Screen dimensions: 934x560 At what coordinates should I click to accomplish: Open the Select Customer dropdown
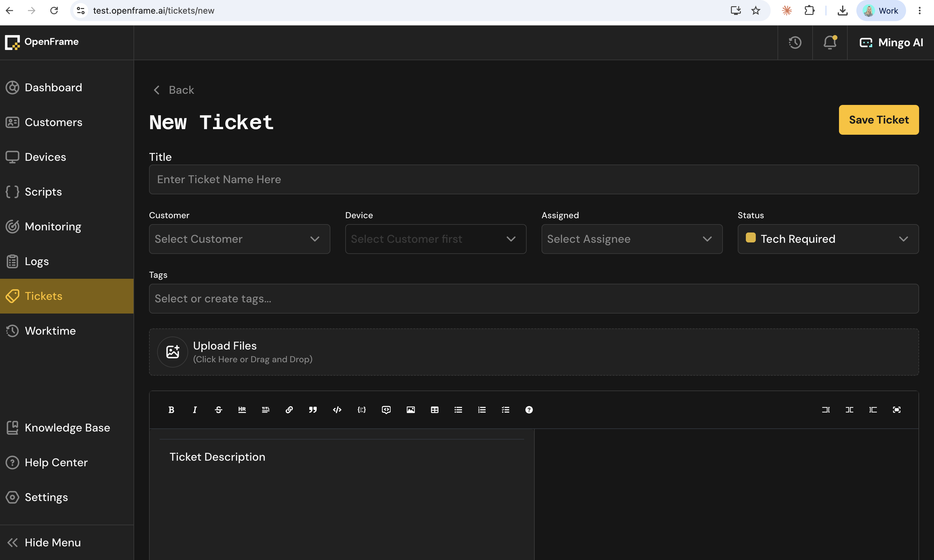[x=239, y=239]
